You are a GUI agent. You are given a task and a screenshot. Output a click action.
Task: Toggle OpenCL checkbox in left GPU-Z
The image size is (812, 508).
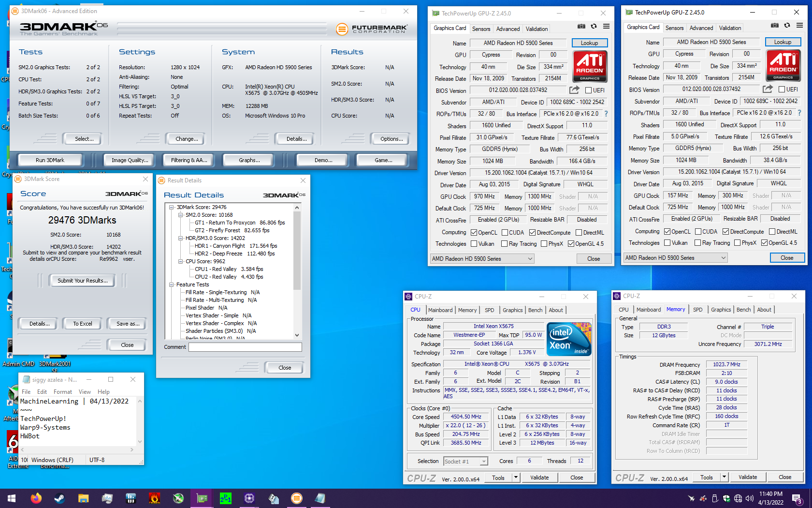474,233
